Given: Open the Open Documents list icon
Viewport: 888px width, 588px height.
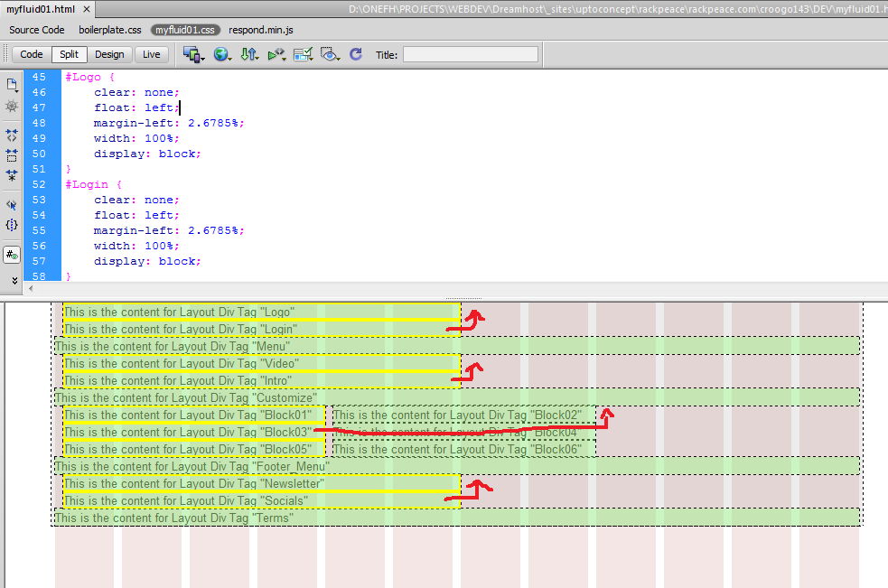Looking at the screenshot, I should (x=12, y=85).
